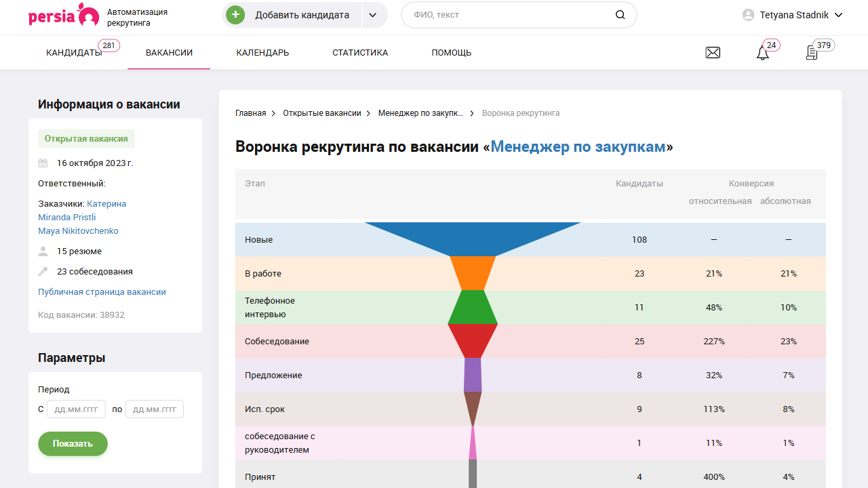Switch to the КАНДИДАТЫ tab

73,52
